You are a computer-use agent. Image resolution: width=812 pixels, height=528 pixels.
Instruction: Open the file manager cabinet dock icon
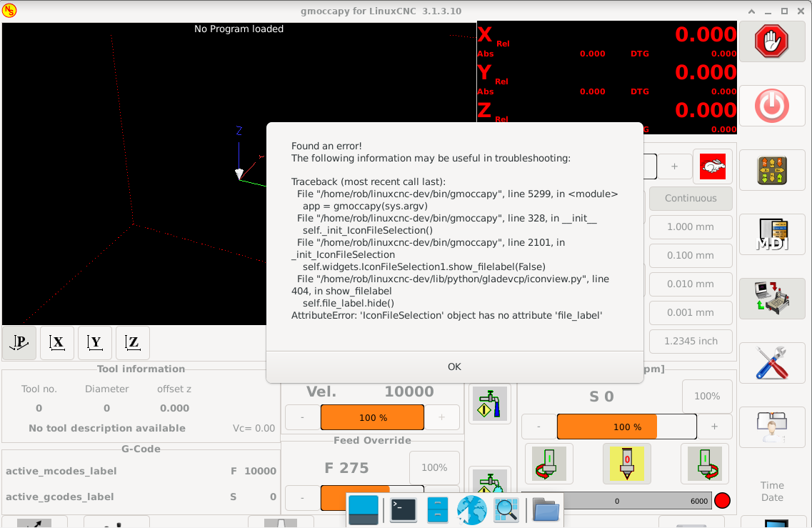point(438,510)
